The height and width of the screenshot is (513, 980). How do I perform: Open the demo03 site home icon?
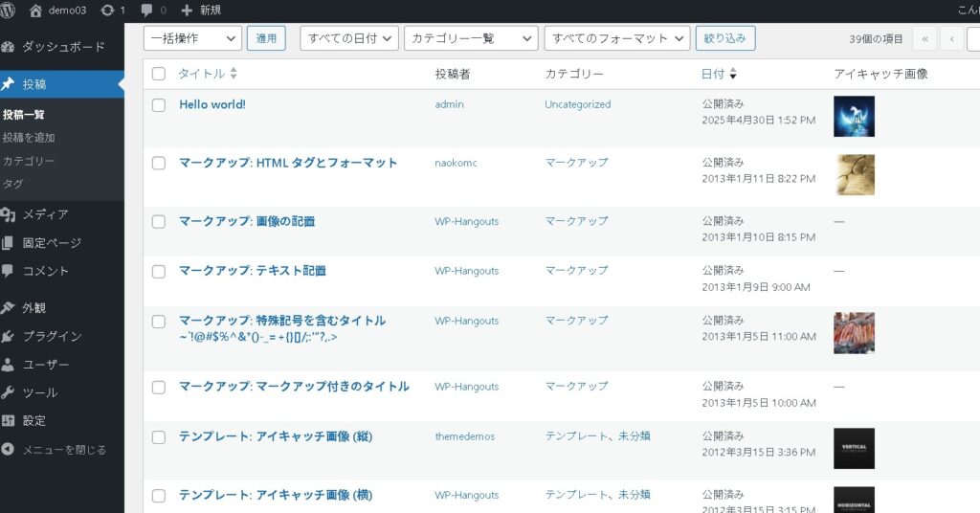pyautogui.click(x=36, y=10)
